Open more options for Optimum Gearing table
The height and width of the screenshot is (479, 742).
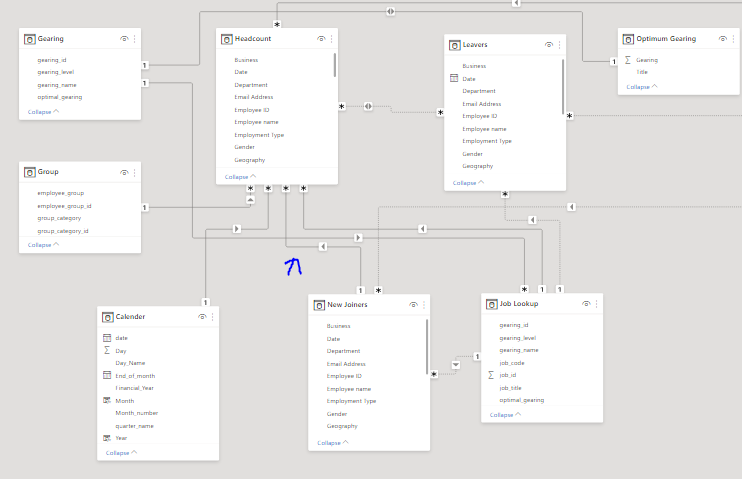click(734, 39)
